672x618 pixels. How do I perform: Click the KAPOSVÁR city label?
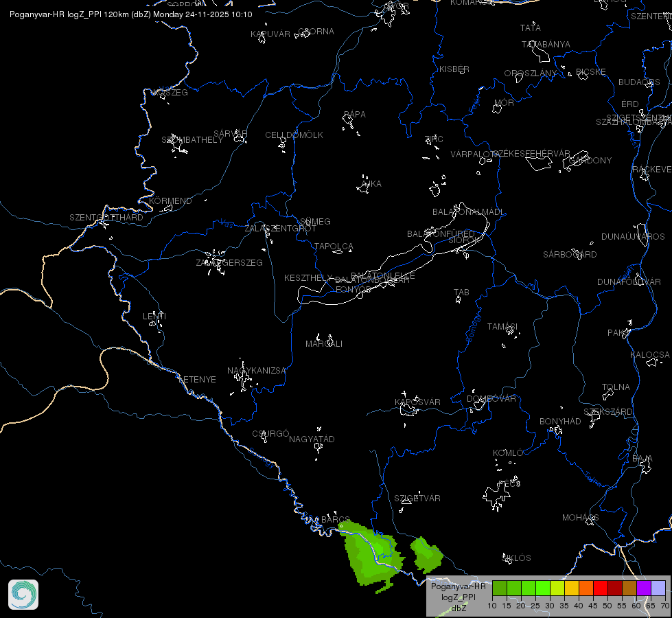coord(417,402)
